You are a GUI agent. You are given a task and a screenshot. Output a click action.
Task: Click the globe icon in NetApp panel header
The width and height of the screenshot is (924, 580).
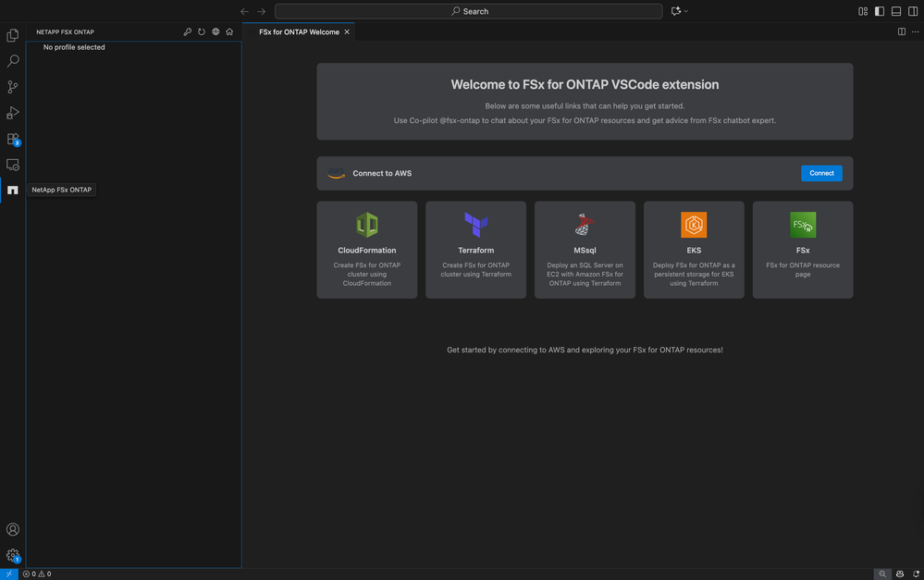pyautogui.click(x=216, y=31)
